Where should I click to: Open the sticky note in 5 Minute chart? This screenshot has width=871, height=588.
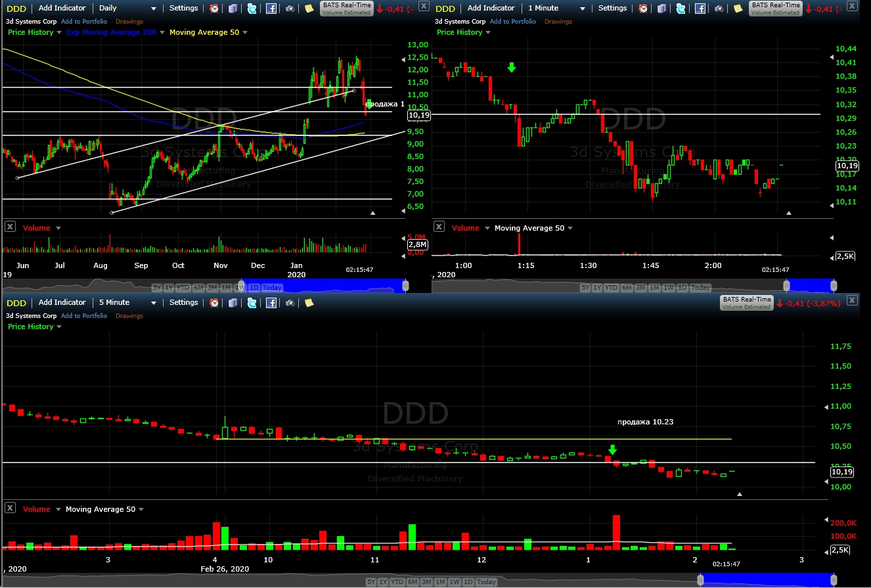click(x=309, y=303)
